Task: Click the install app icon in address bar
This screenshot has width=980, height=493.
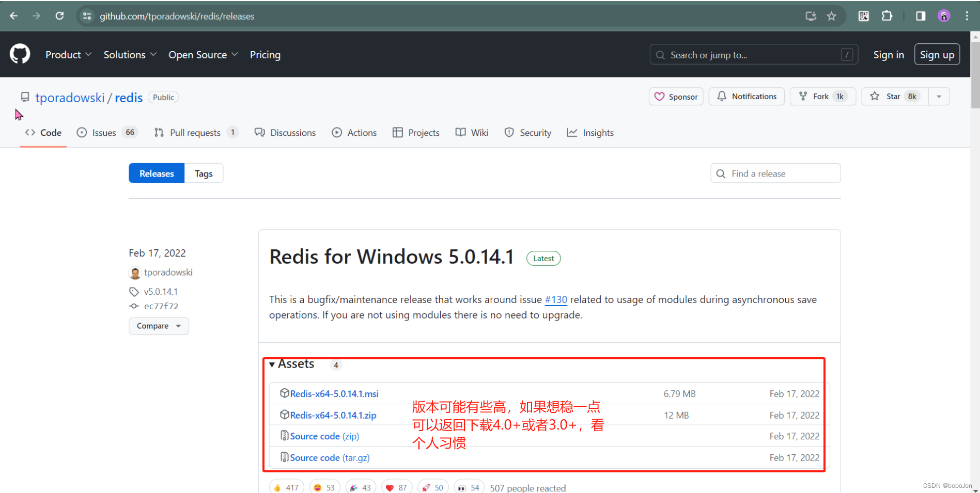Action: coord(811,16)
